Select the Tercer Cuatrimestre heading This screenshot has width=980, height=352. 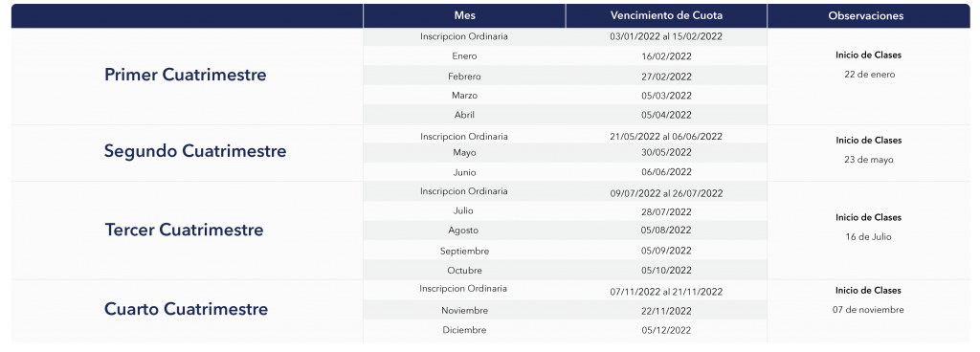point(184,230)
